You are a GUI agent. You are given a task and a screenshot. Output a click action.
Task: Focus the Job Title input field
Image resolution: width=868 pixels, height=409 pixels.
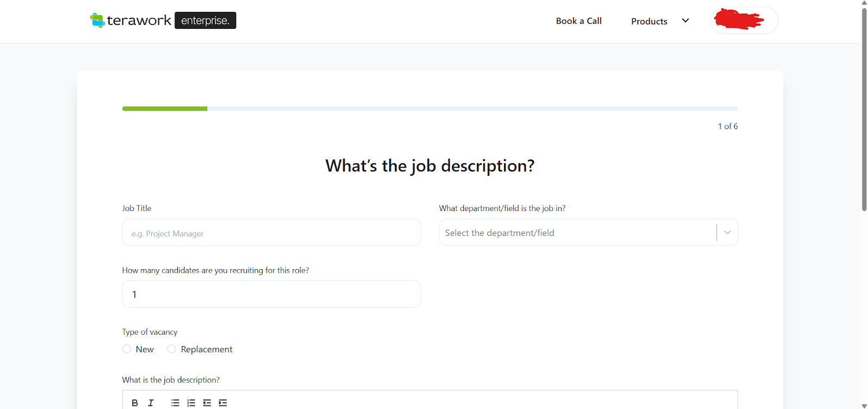pos(271,233)
